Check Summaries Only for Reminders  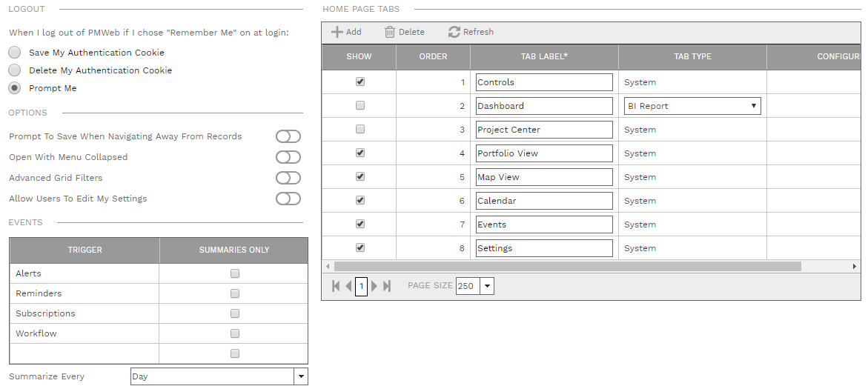[x=235, y=293]
